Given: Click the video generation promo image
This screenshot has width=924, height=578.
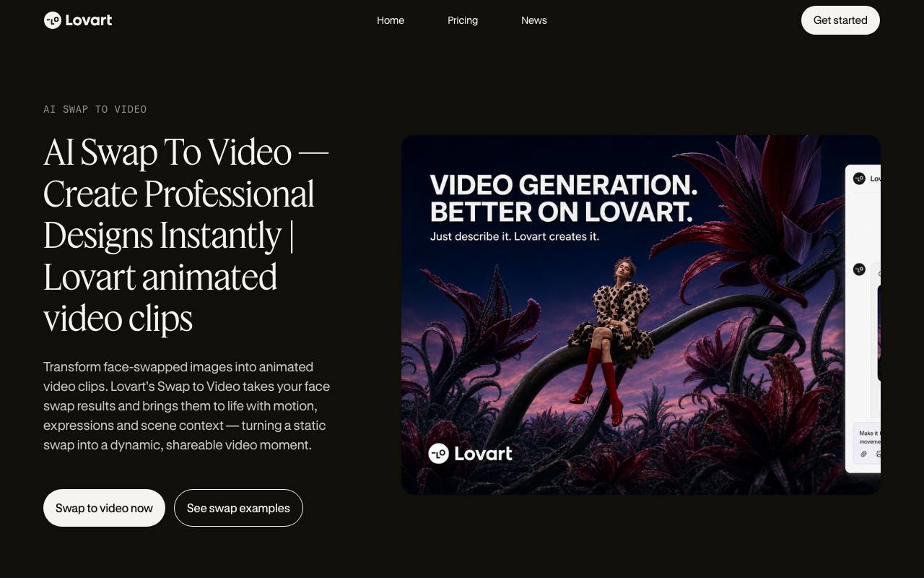Looking at the screenshot, I should click(x=641, y=315).
